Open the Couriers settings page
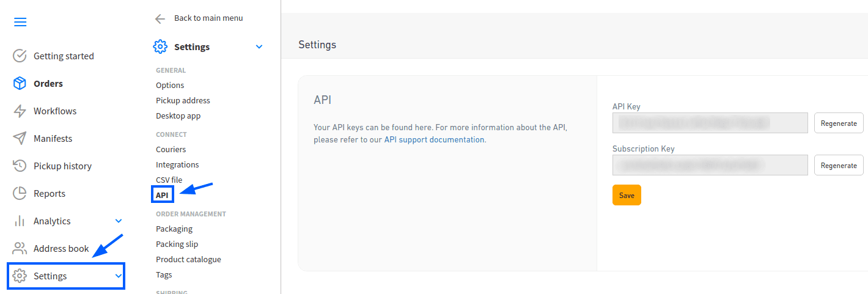Image resolution: width=868 pixels, height=294 pixels. pyautogui.click(x=171, y=149)
